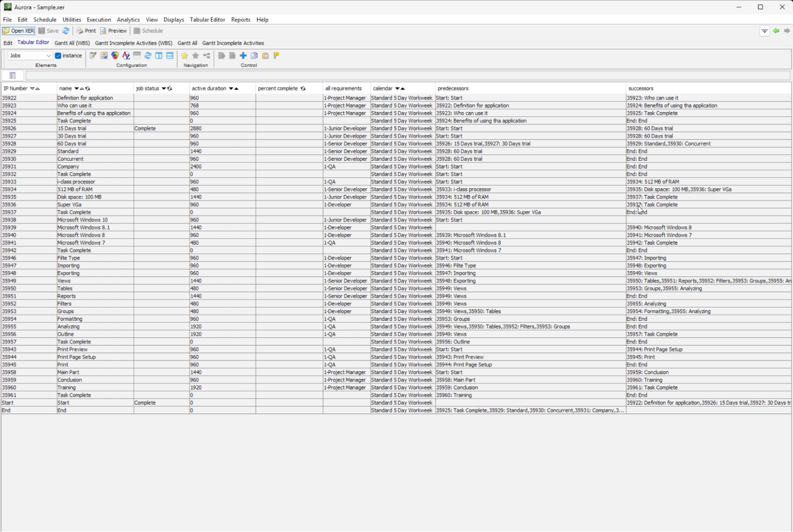Click the Preview button
The image size is (793, 532).
[x=113, y=31]
